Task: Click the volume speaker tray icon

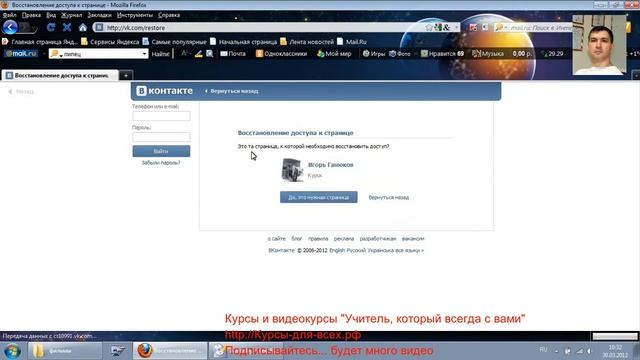Action: 589,351
